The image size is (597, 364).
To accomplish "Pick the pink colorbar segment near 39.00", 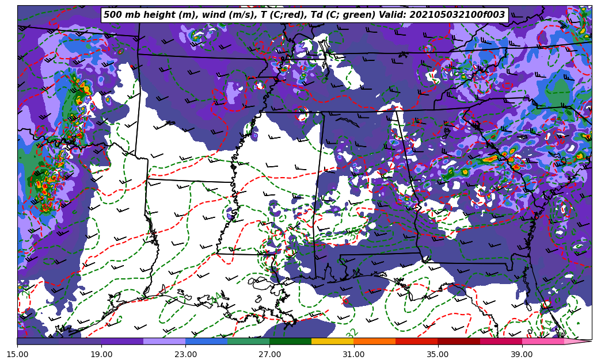I will 543,341.
